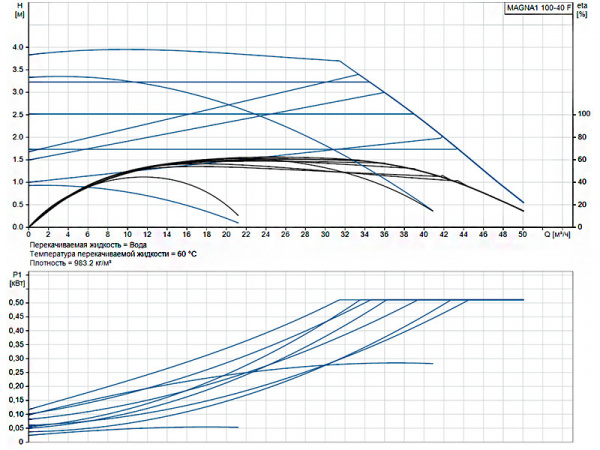The height and width of the screenshot is (450, 600).
Task: Click the H [м] head axis label
Action: 14,13
